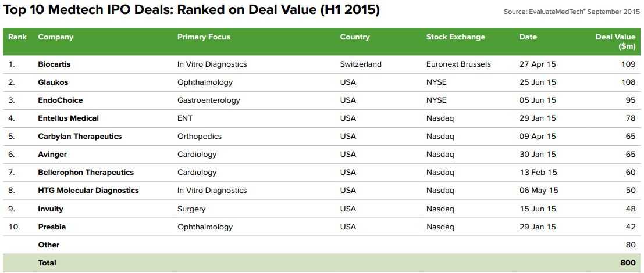Click the Deal Value ($m) header

click(615, 41)
